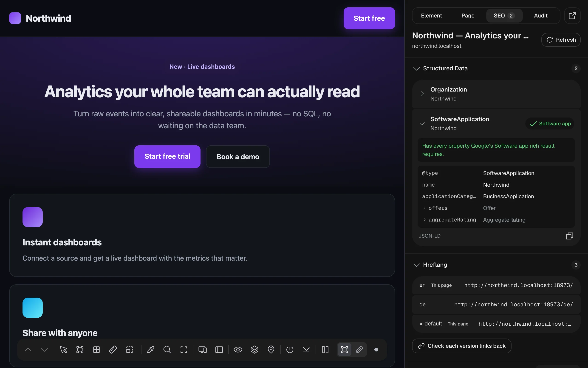Toggle the pencil edit mode button
Image resolution: width=588 pixels, height=368 pixels.
point(359,350)
